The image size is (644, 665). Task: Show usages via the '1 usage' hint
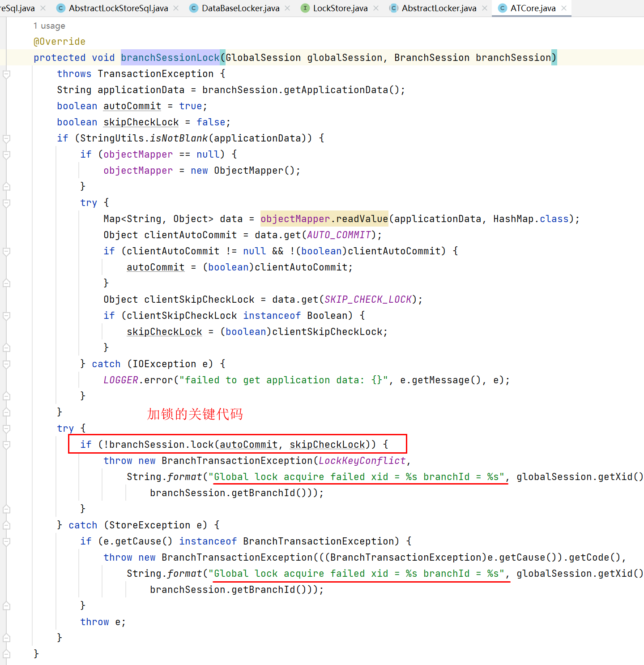pyautogui.click(x=49, y=26)
